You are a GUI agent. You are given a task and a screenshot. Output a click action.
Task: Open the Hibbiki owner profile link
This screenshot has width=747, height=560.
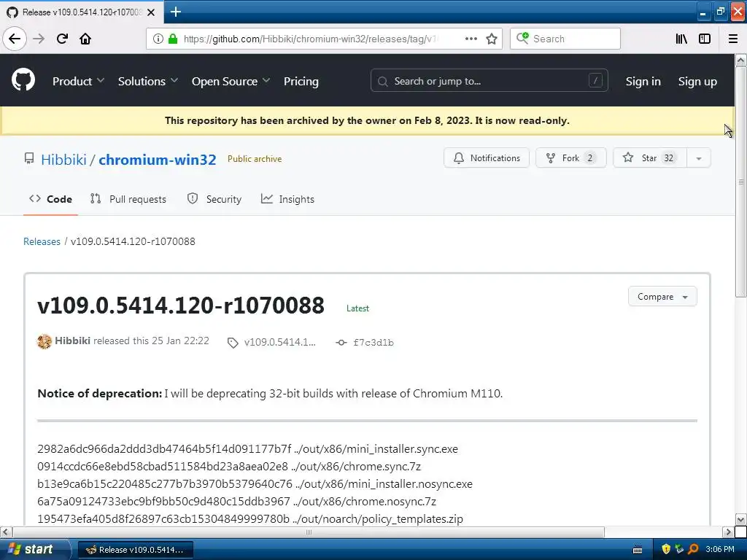(x=64, y=160)
